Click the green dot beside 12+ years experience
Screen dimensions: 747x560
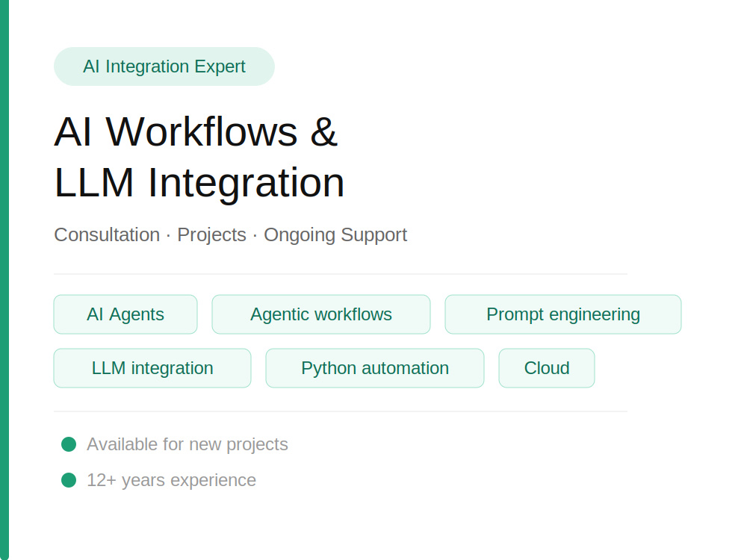tap(69, 480)
